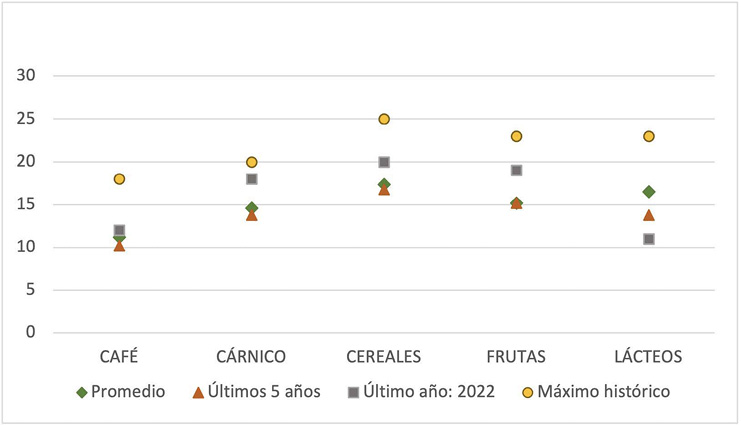Click the FRUTAS máximo histórico circle marker

click(x=516, y=136)
